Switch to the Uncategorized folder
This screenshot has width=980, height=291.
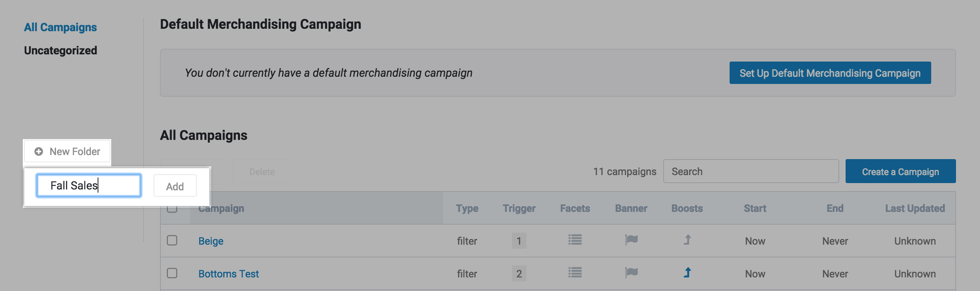click(x=60, y=50)
